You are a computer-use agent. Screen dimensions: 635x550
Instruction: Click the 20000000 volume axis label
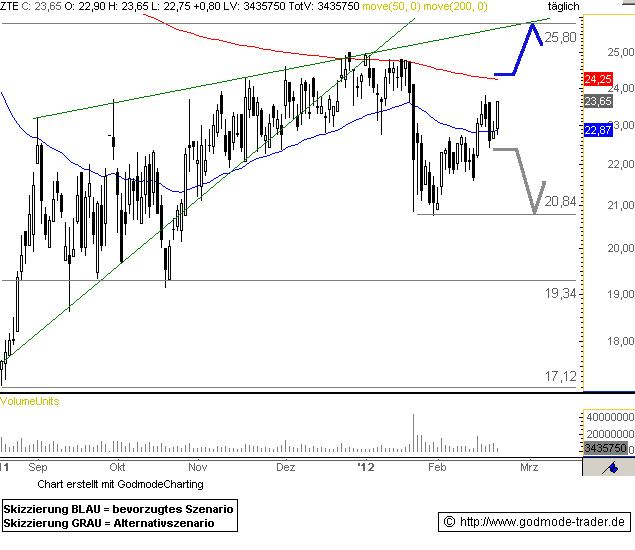[610, 434]
